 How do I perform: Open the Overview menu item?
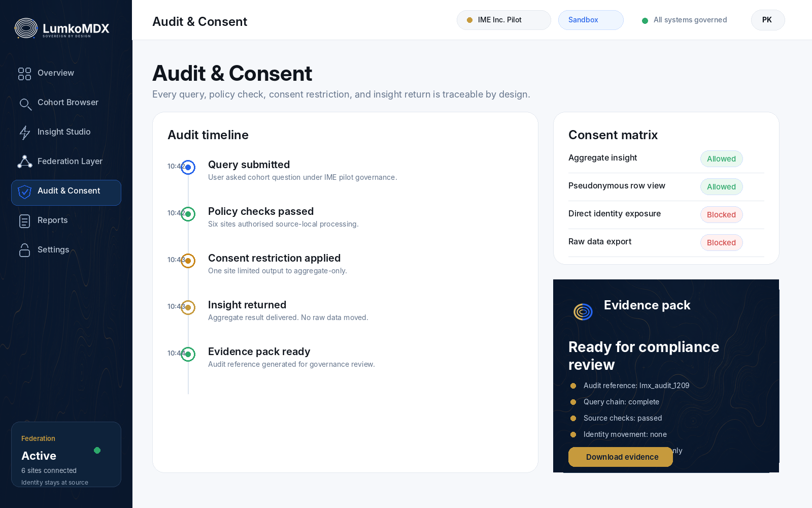click(x=66, y=73)
